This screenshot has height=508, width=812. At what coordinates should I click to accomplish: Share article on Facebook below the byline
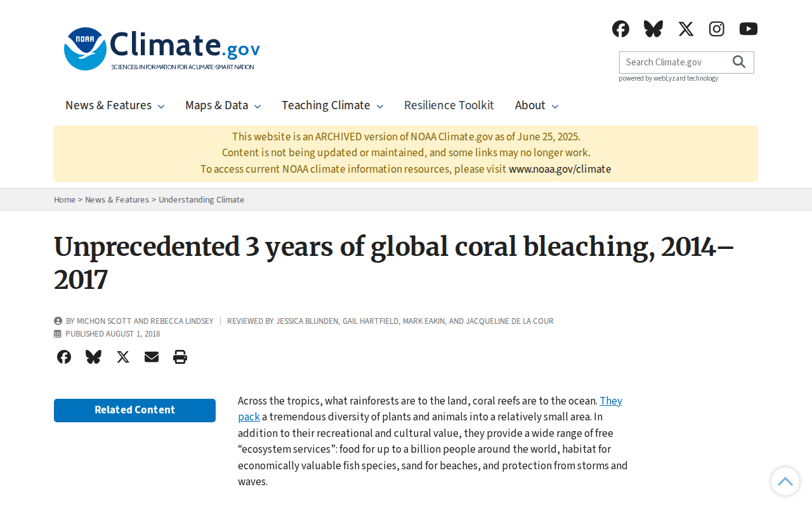tap(64, 357)
